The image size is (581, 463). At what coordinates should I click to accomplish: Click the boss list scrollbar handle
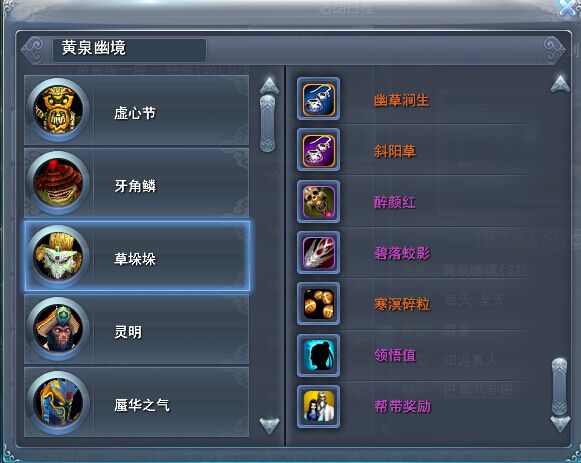pyautogui.click(x=268, y=123)
